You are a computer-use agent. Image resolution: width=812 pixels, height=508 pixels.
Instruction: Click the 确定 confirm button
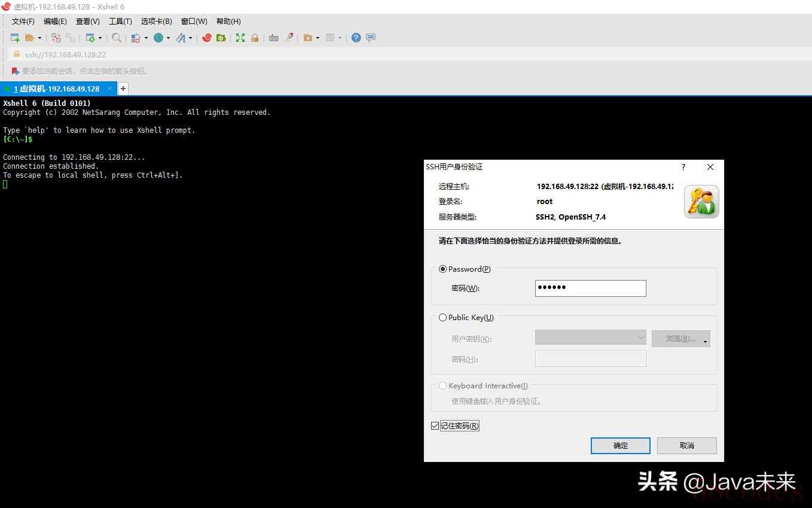click(620, 446)
